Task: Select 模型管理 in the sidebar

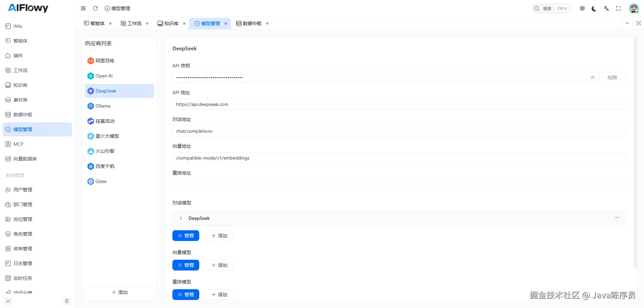Action: (x=37, y=129)
